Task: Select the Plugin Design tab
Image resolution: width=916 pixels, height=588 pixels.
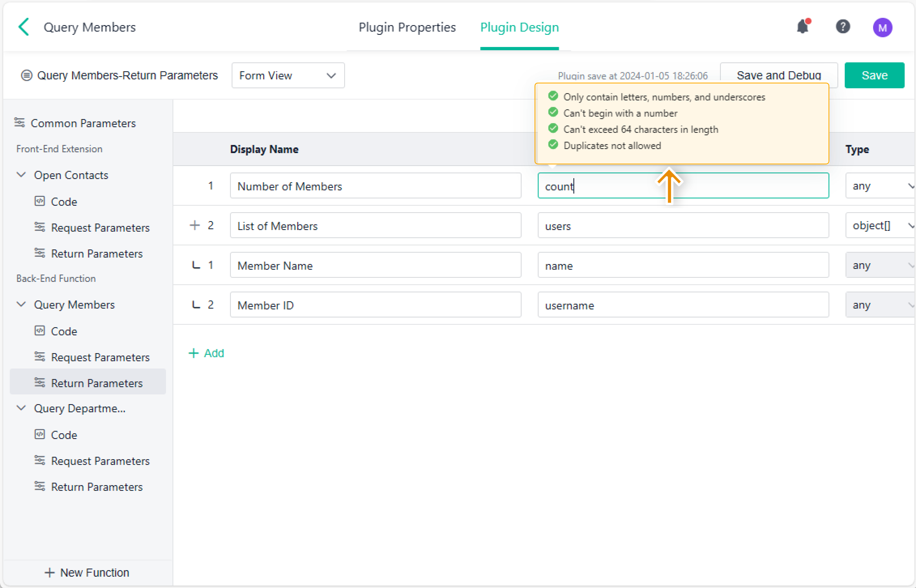Action: tap(519, 27)
